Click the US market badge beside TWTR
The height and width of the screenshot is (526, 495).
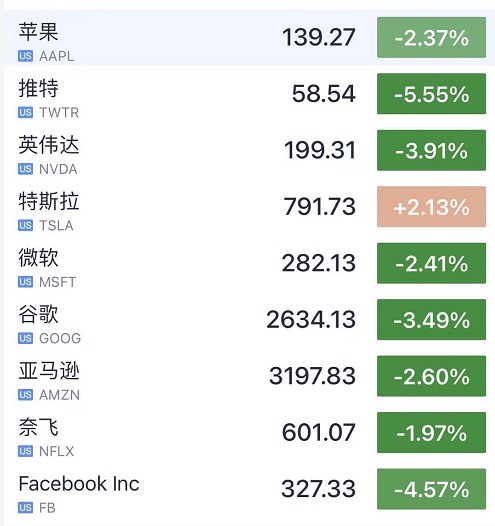point(25,112)
